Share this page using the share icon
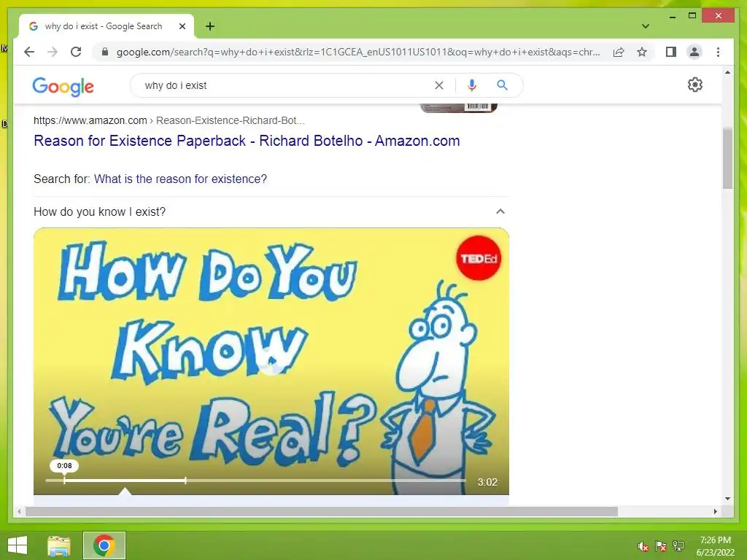The height and width of the screenshot is (560, 747). coord(619,52)
